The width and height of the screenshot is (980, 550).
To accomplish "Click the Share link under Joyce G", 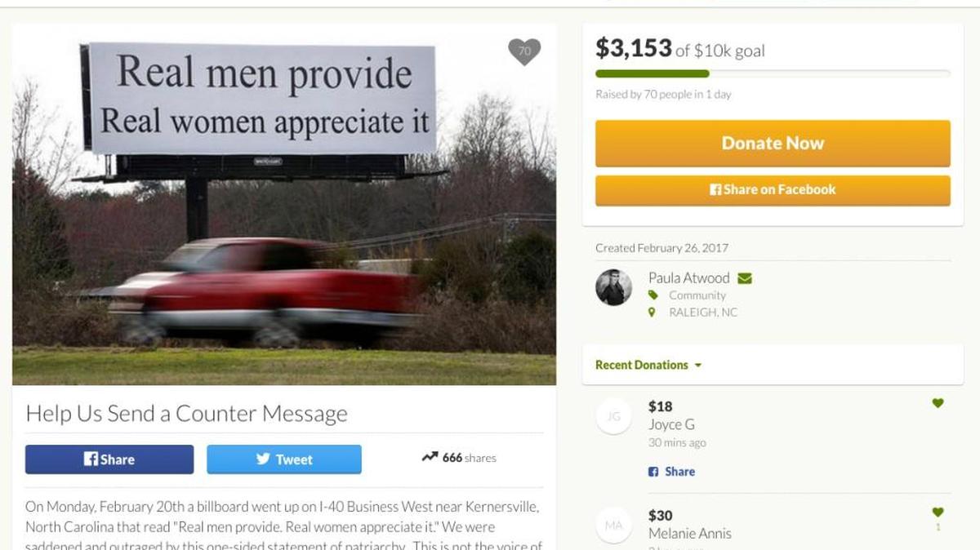I will tap(671, 472).
